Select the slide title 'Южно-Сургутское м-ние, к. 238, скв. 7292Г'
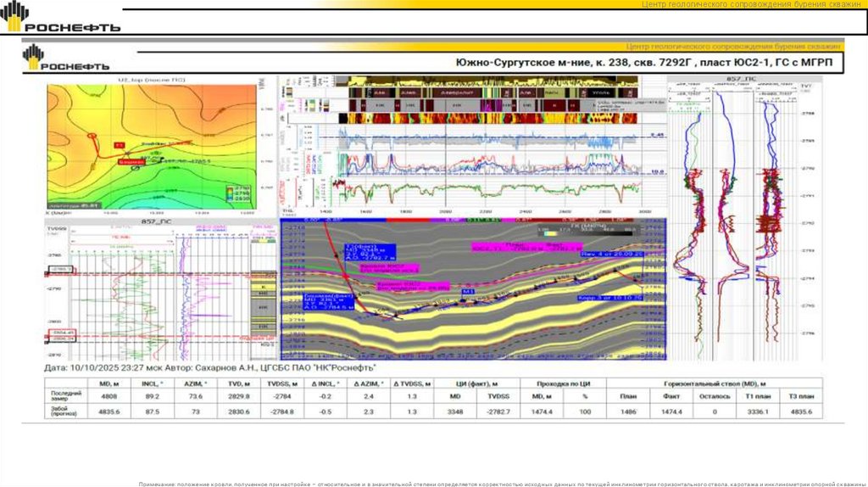868x487 pixels. tap(573, 63)
